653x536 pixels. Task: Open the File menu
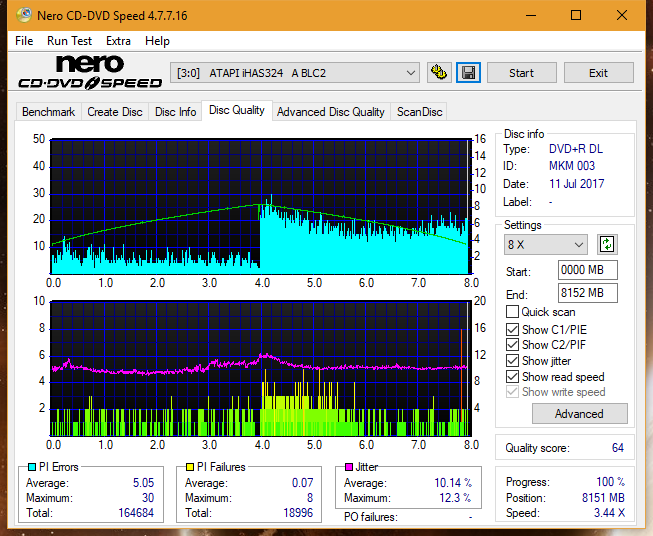click(24, 41)
